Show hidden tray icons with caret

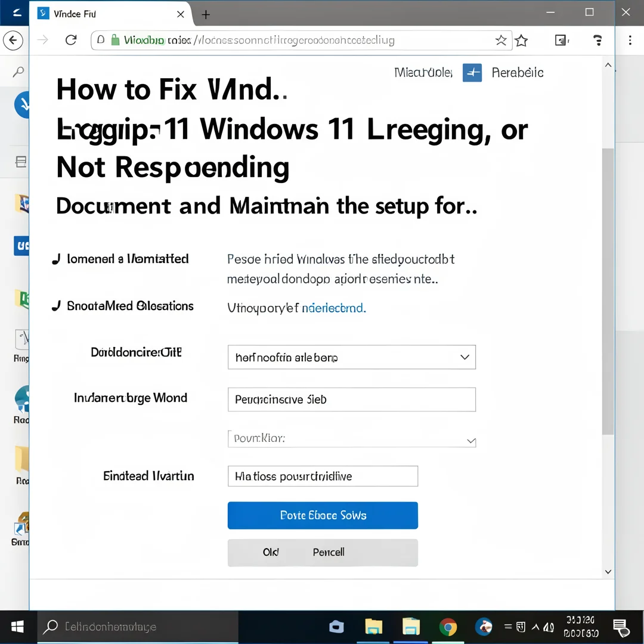coord(535,627)
